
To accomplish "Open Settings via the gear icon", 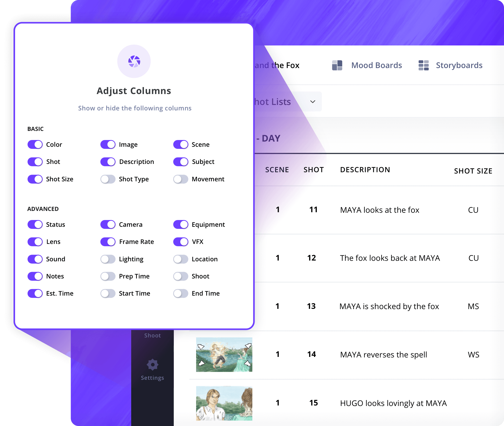I will [x=152, y=365].
